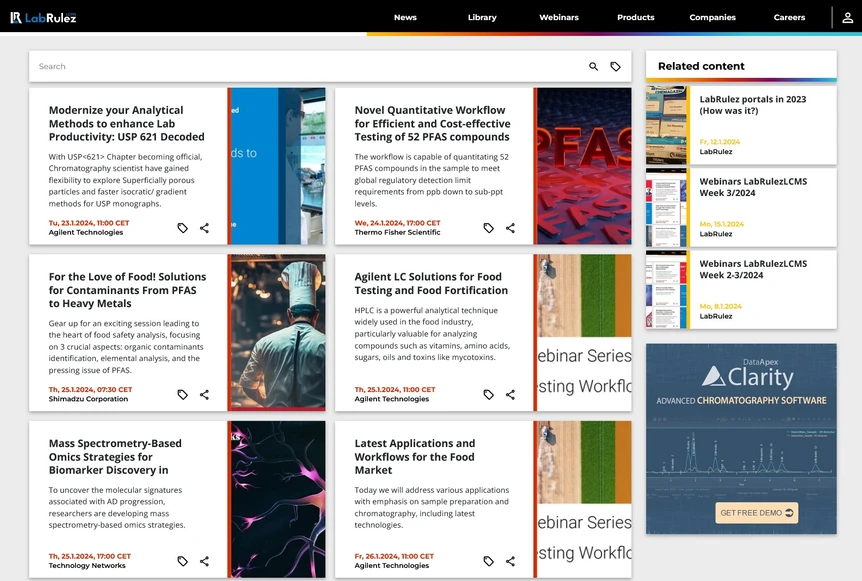Click date Mo, 15.1.2024 in related content
This screenshot has width=862, height=581.
point(721,224)
